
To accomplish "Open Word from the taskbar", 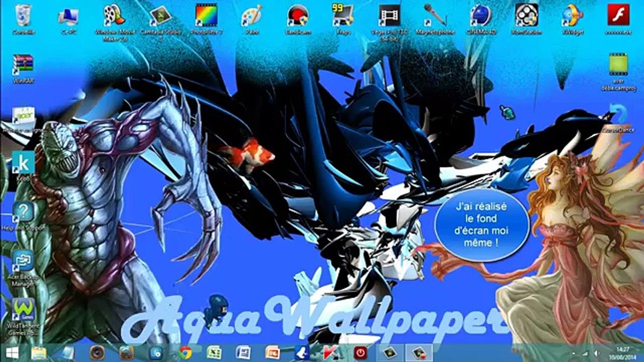I will 243,352.
